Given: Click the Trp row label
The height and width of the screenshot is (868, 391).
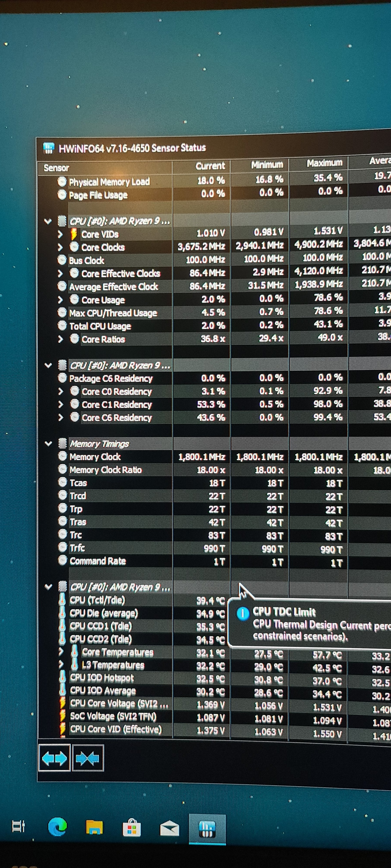Looking at the screenshot, I should (x=76, y=509).
